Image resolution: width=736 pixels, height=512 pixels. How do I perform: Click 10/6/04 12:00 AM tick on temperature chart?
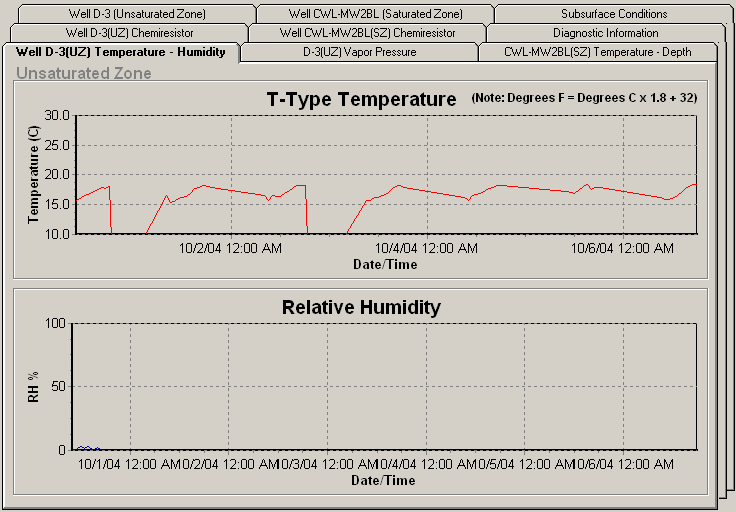[622, 247]
